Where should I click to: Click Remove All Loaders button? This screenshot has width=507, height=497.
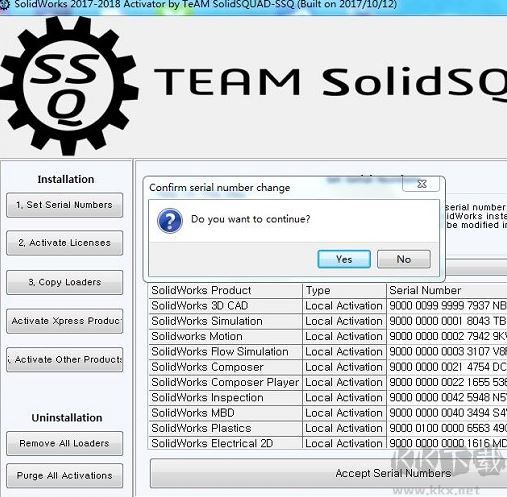(x=64, y=443)
